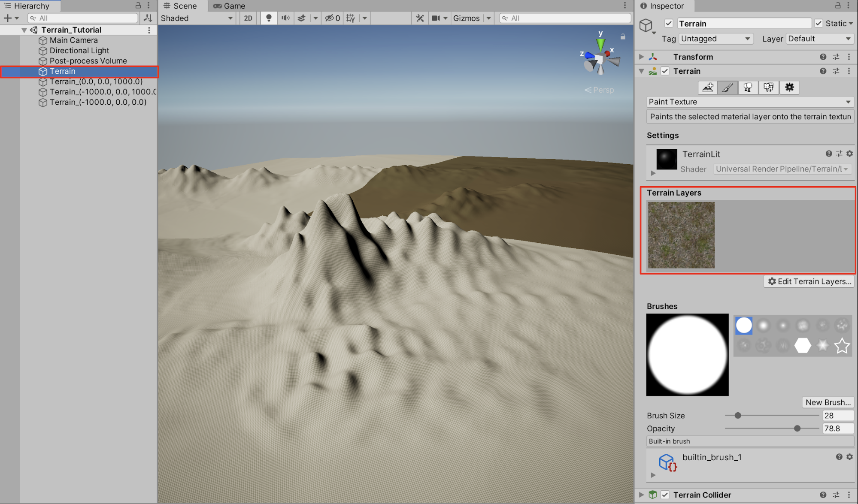Open the Paint Texture tool dropdown
The height and width of the screenshot is (504, 858).
pyautogui.click(x=749, y=102)
